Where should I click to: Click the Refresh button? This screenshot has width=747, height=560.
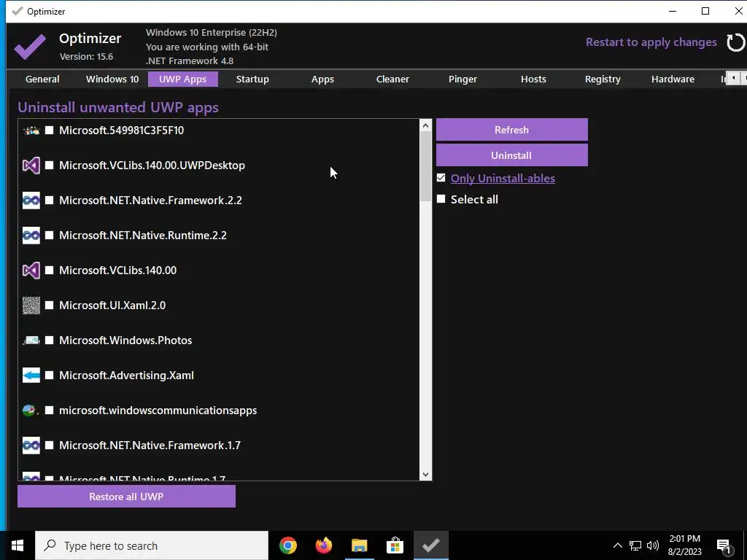click(511, 130)
